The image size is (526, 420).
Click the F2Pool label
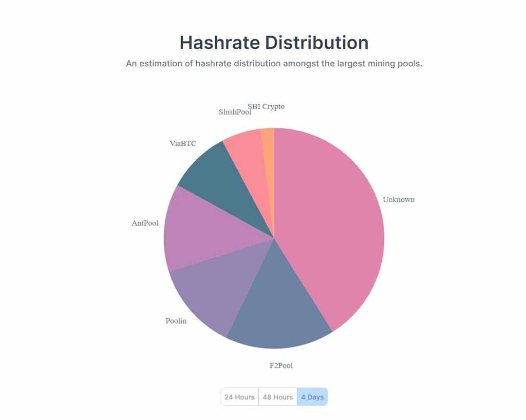[281, 365]
